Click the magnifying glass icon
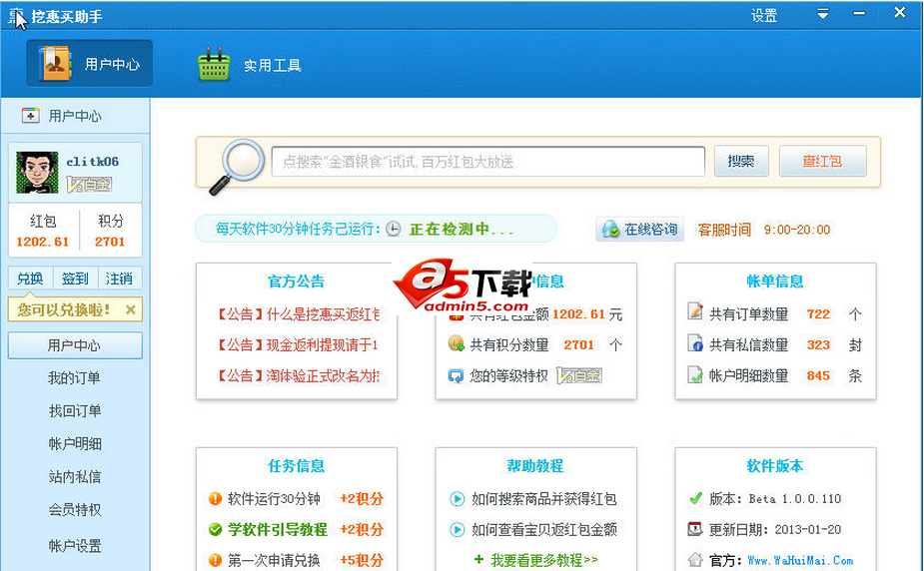The width and height of the screenshot is (924, 571). (237, 166)
